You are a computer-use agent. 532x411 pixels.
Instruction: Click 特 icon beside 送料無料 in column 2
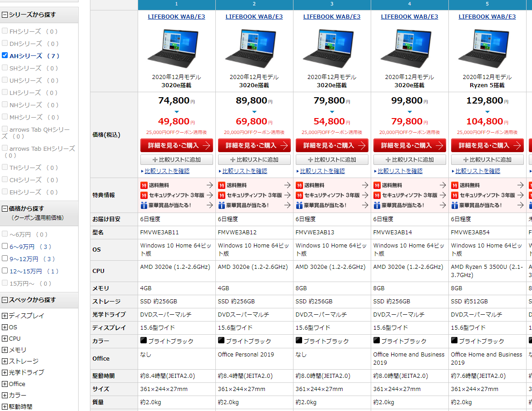[222, 185]
